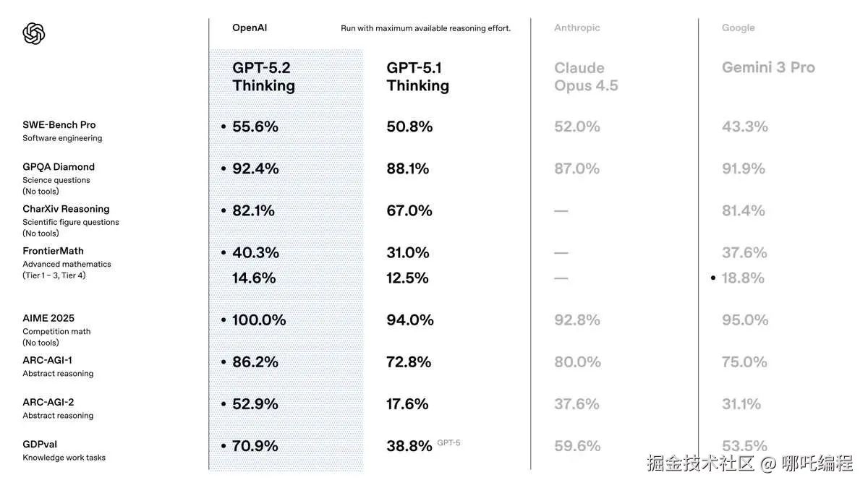Open the CharXiv Reasoning benchmark label
The height and width of the screenshot is (488, 868).
click(x=66, y=209)
